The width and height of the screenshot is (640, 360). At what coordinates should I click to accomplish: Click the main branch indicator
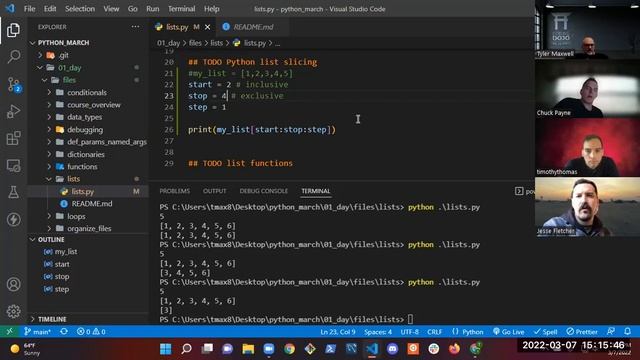click(37, 331)
